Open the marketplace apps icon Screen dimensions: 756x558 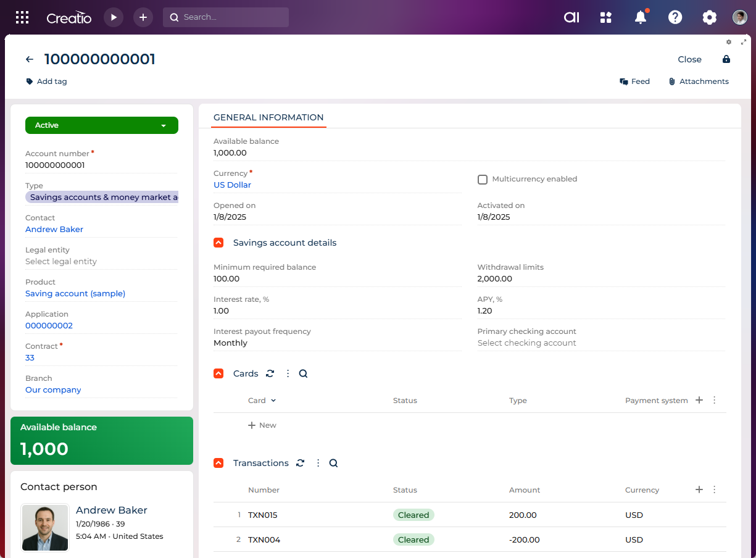[606, 17]
